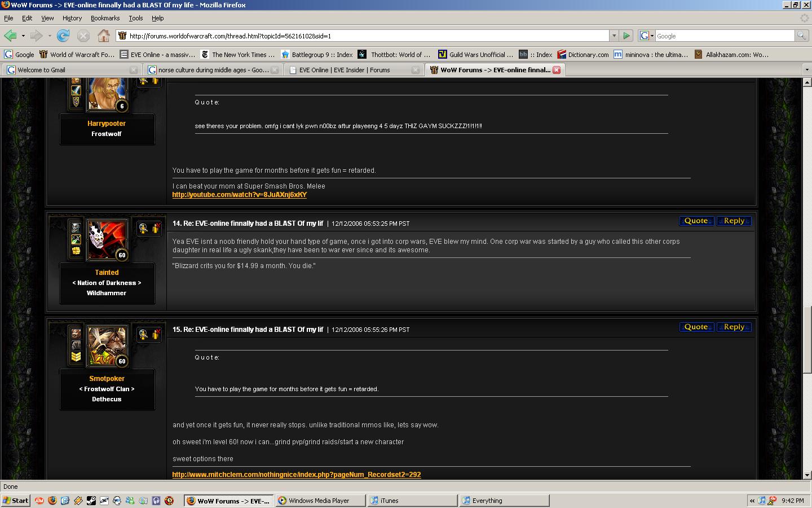The image size is (812, 508).
Task: Click the Harrypooter username link
Action: pos(107,124)
